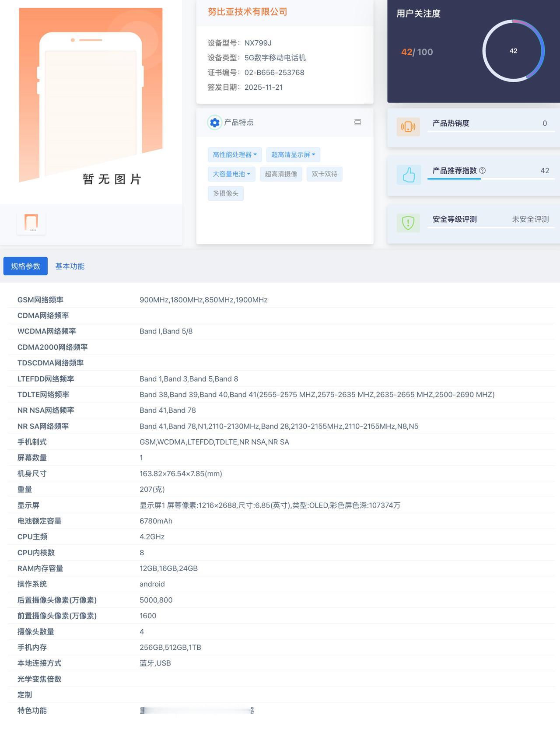Screen dimensions: 560x729
Task: Click the 42/100 attention score
Action: click(x=417, y=52)
